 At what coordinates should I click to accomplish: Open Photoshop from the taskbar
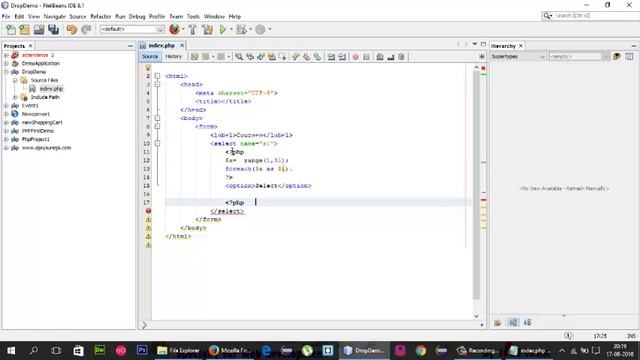(x=142, y=351)
